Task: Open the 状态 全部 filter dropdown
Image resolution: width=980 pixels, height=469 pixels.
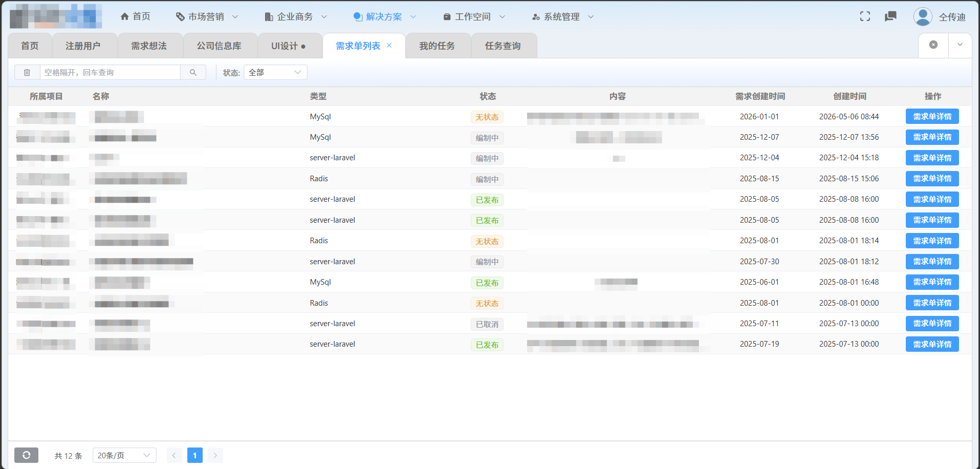Action: pyautogui.click(x=275, y=73)
